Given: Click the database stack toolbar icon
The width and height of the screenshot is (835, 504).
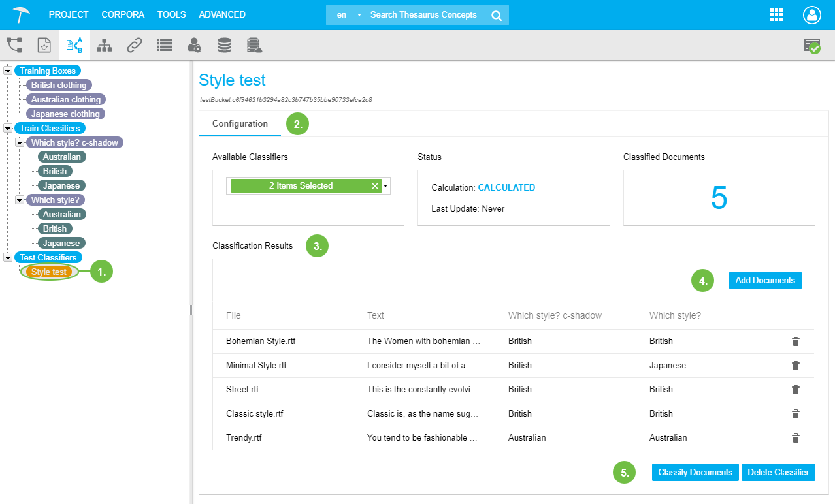Looking at the screenshot, I should tap(224, 45).
